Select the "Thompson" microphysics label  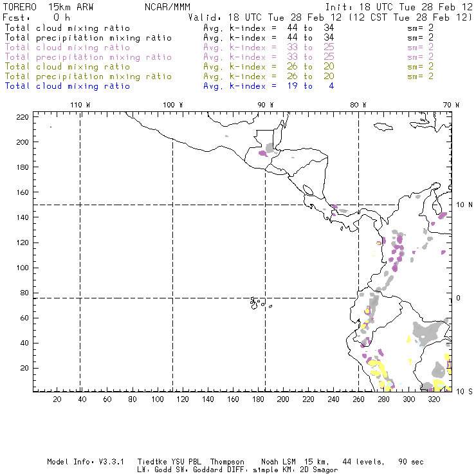[x=227, y=462]
